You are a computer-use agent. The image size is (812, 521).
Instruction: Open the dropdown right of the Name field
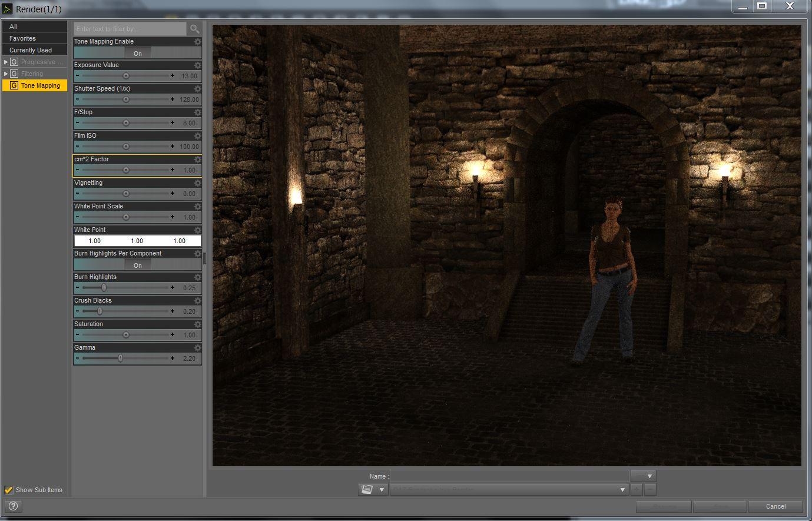click(x=643, y=476)
